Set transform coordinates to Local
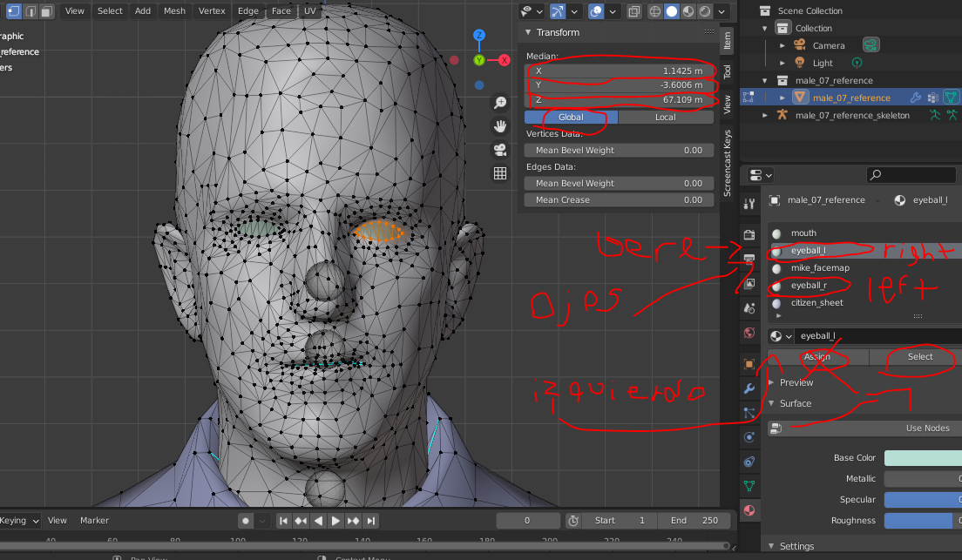The width and height of the screenshot is (962, 560). click(665, 117)
